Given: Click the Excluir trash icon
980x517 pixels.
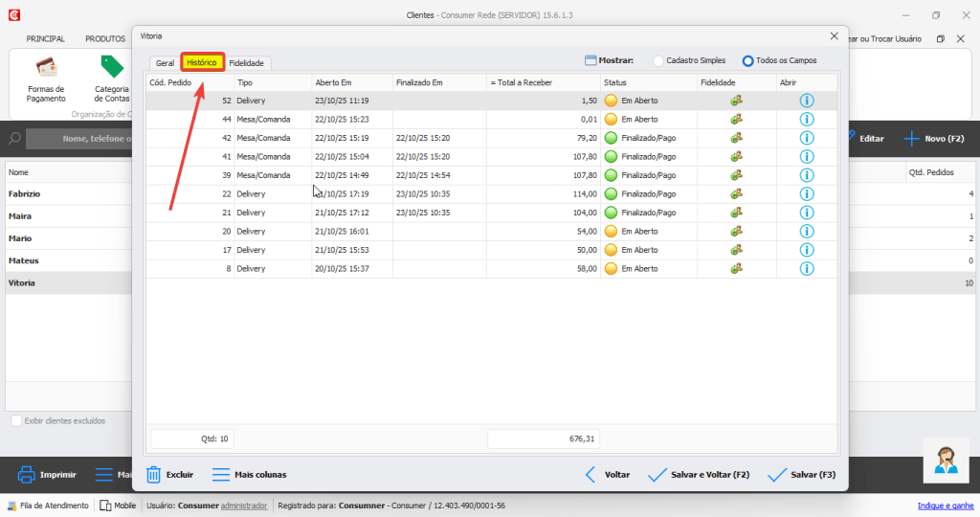Looking at the screenshot, I should 153,474.
